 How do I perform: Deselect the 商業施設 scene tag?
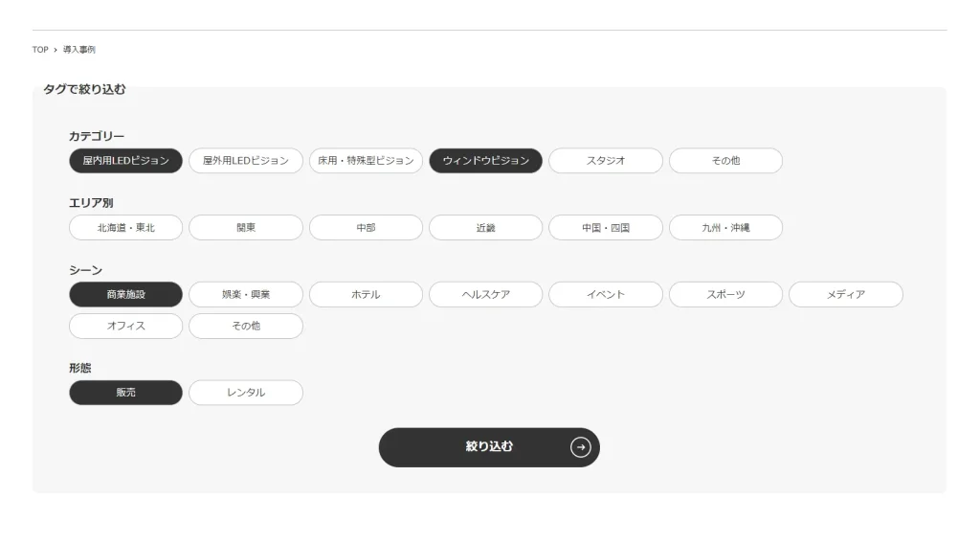point(125,295)
